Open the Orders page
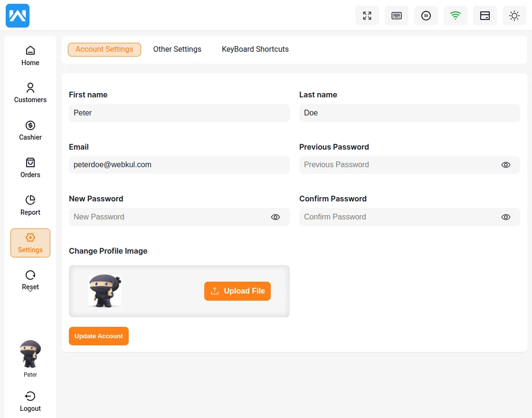This screenshot has width=532, height=418. tap(30, 168)
